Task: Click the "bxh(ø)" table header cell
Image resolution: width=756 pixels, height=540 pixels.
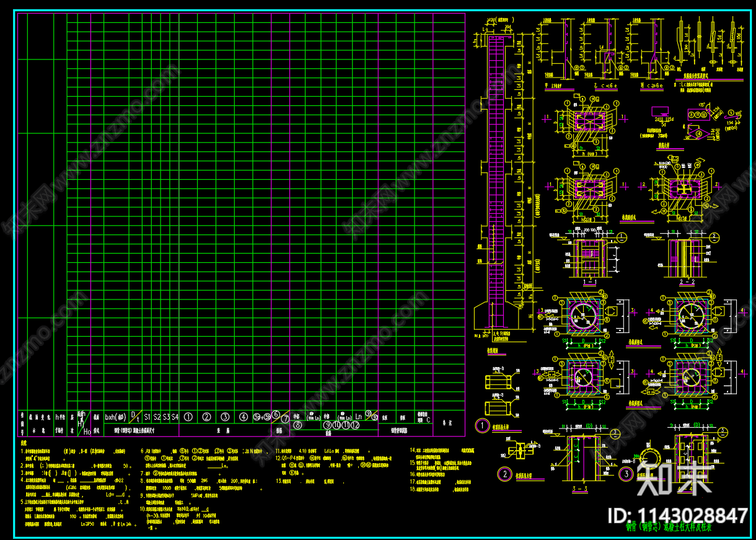Action: click(115, 417)
